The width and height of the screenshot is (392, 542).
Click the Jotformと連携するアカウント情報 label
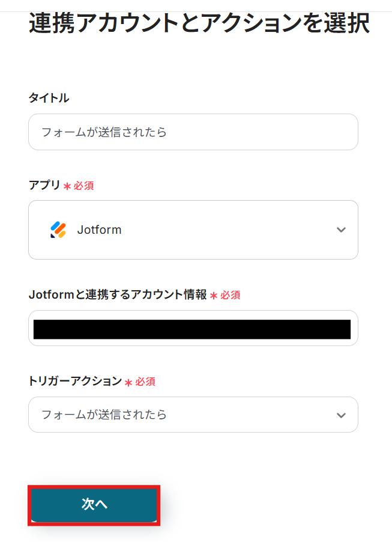click(117, 294)
